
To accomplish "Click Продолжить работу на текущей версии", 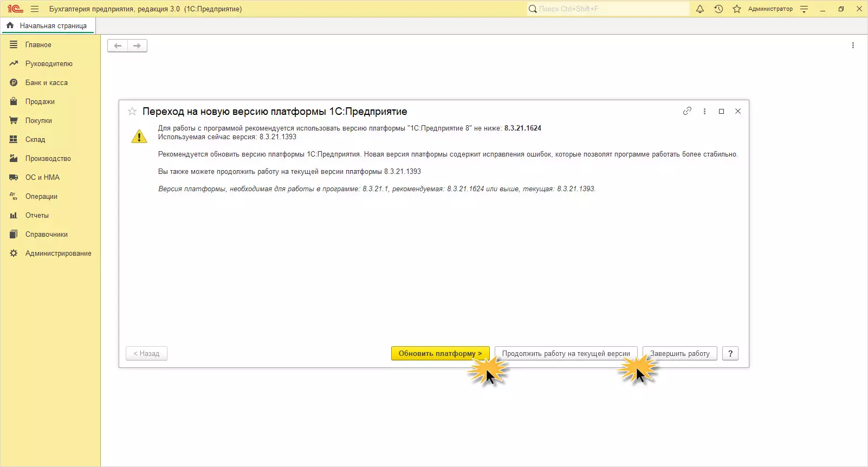I will point(566,353).
